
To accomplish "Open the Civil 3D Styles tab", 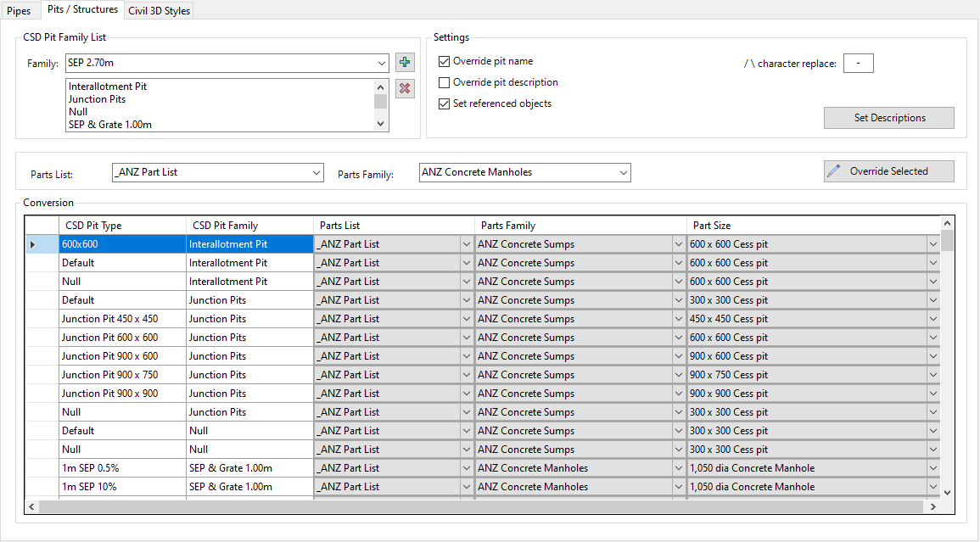I will [x=159, y=11].
